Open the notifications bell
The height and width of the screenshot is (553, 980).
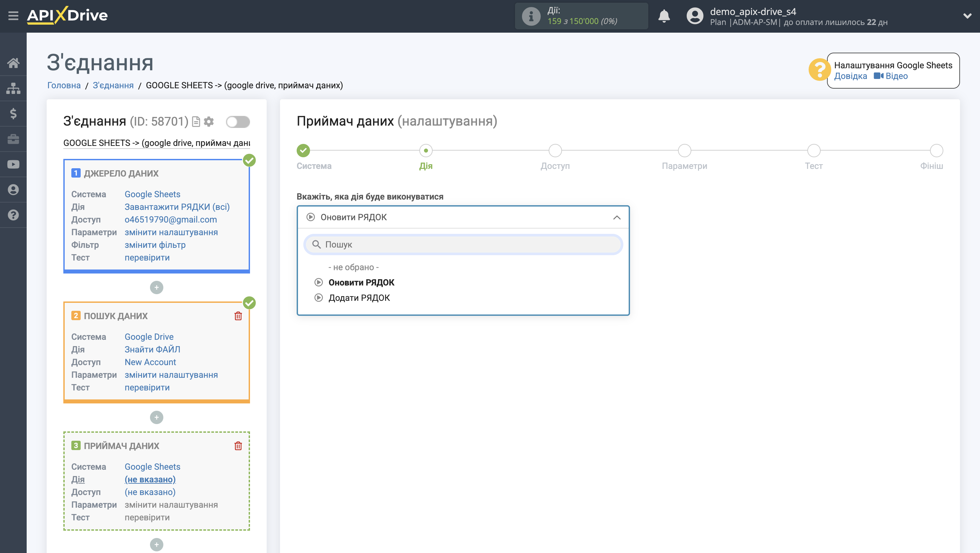[664, 16]
